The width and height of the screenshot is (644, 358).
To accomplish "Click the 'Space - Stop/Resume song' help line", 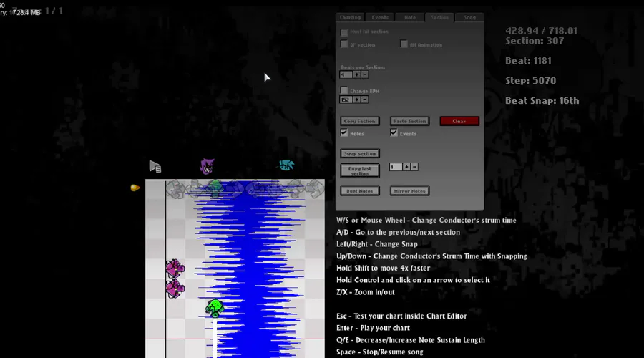I will [379, 352].
